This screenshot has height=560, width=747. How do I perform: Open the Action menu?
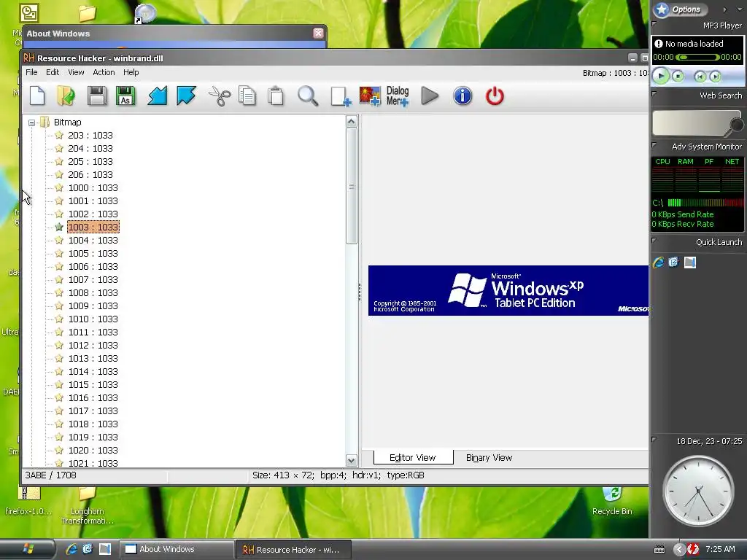(x=104, y=72)
